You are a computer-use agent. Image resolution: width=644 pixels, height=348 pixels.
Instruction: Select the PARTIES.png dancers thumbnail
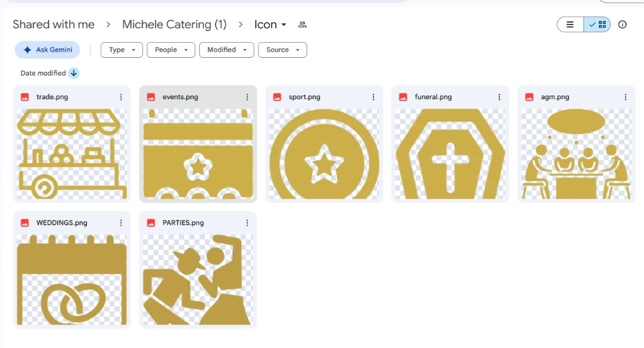(x=198, y=280)
